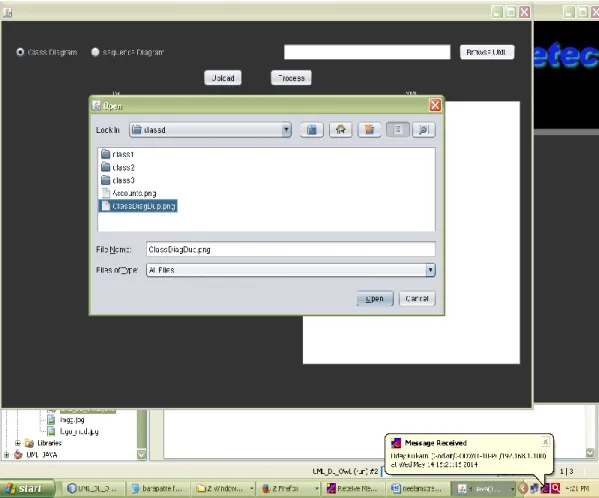Open the Files of Type dropdown
Viewport: 599px width, 498px height.
[291, 270]
